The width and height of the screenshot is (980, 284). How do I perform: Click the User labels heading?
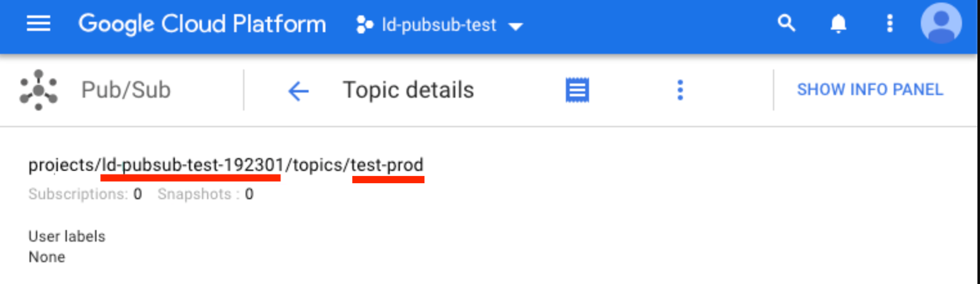pyautogui.click(x=67, y=236)
